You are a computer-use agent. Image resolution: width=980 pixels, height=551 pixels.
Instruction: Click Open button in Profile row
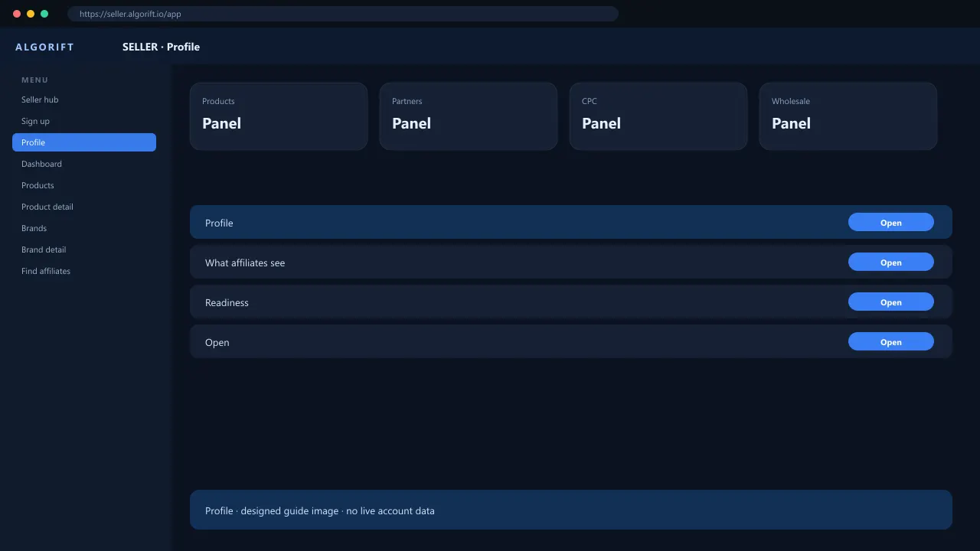tap(891, 222)
